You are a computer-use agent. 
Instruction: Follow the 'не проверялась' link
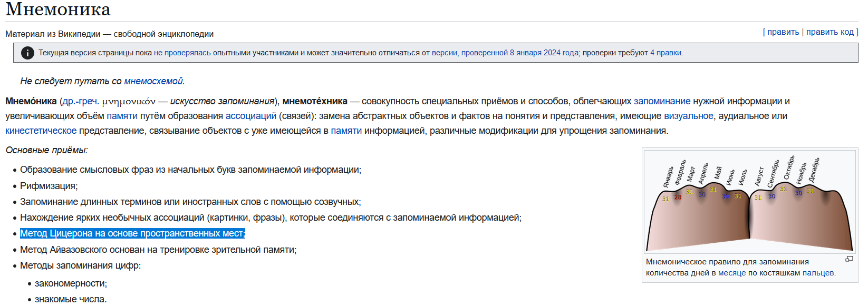(x=182, y=53)
